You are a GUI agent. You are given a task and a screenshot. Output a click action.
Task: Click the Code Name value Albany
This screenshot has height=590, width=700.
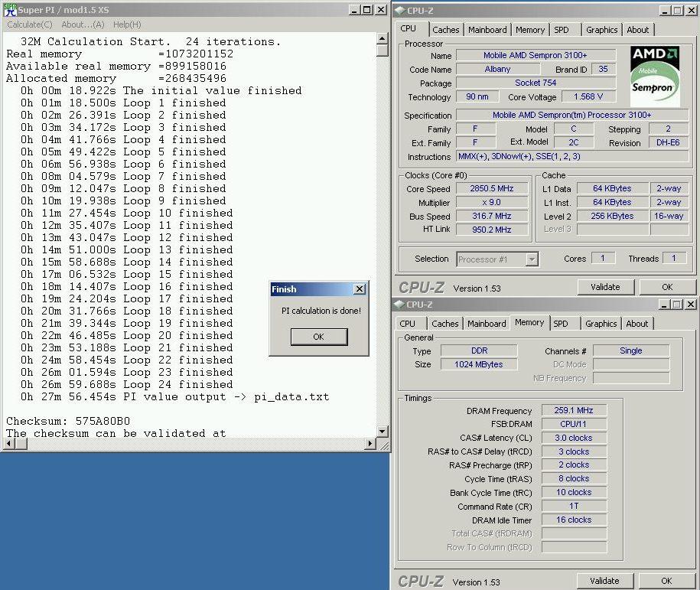tap(498, 69)
